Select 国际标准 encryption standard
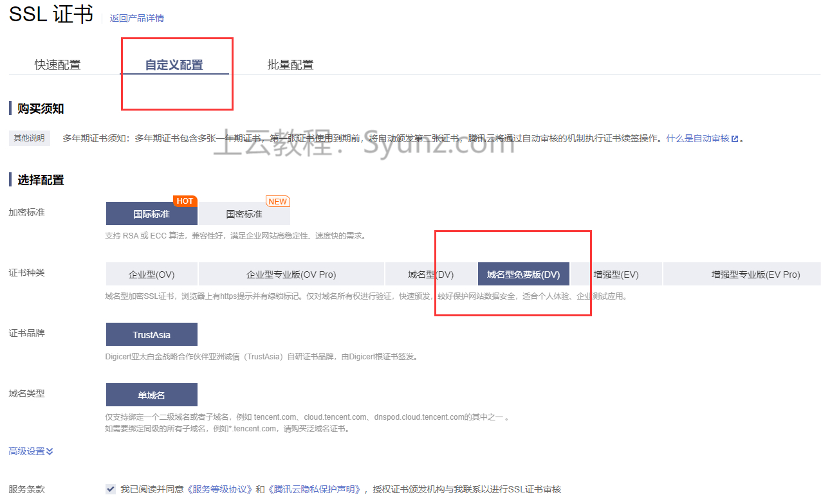Screen dimensions: 821x504 pyautogui.click(x=152, y=213)
